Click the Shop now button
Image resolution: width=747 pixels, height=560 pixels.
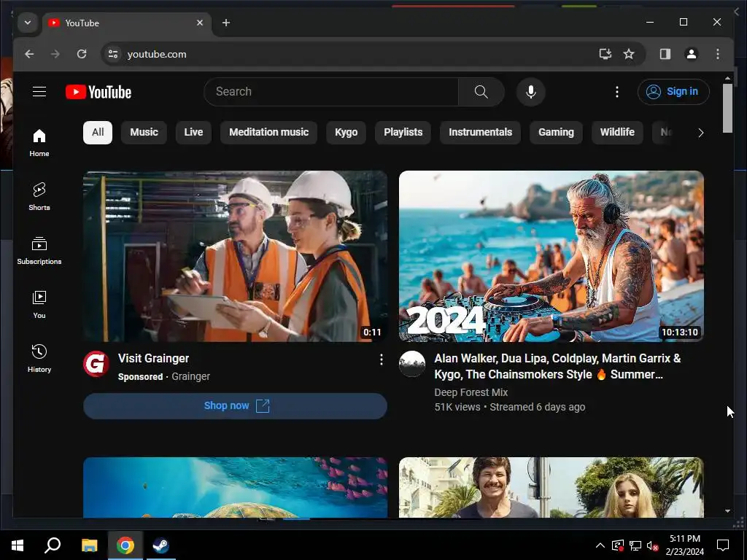(x=235, y=405)
